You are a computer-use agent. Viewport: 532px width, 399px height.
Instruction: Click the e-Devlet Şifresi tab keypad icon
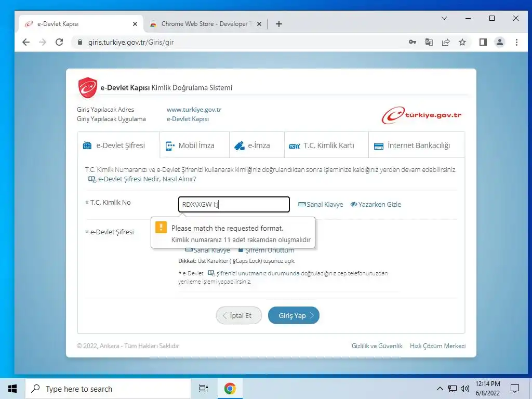coord(87,145)
